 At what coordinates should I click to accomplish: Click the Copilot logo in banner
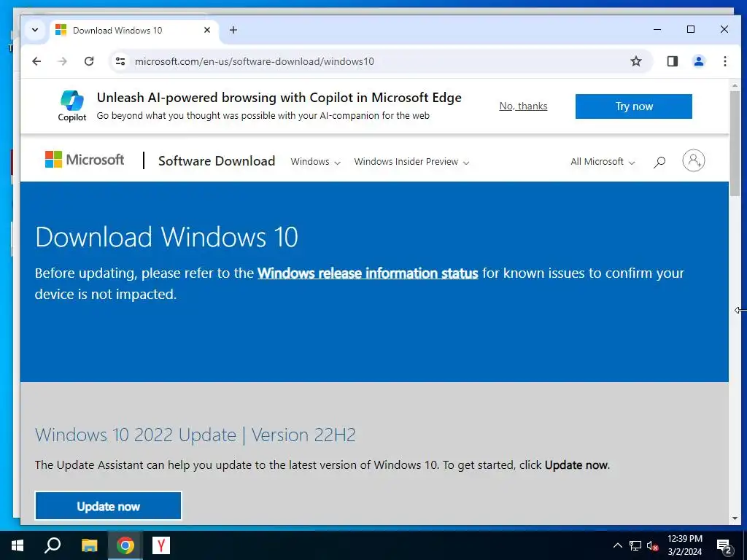point(72,106)
